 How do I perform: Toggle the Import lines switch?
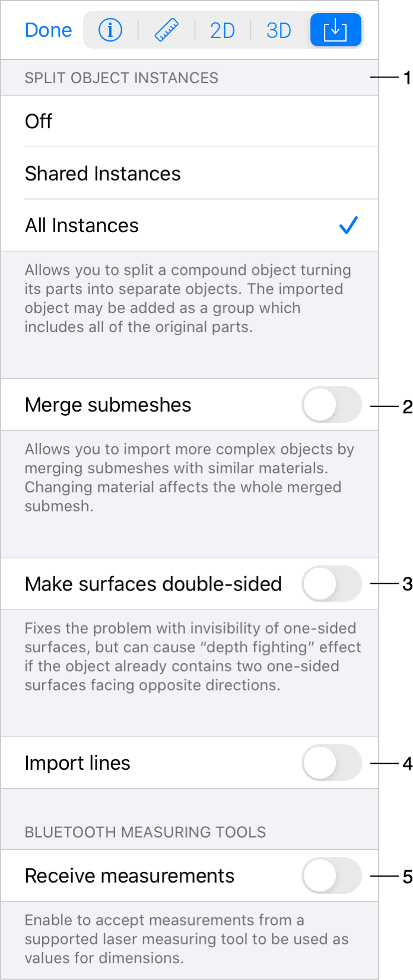coord(331,763)
